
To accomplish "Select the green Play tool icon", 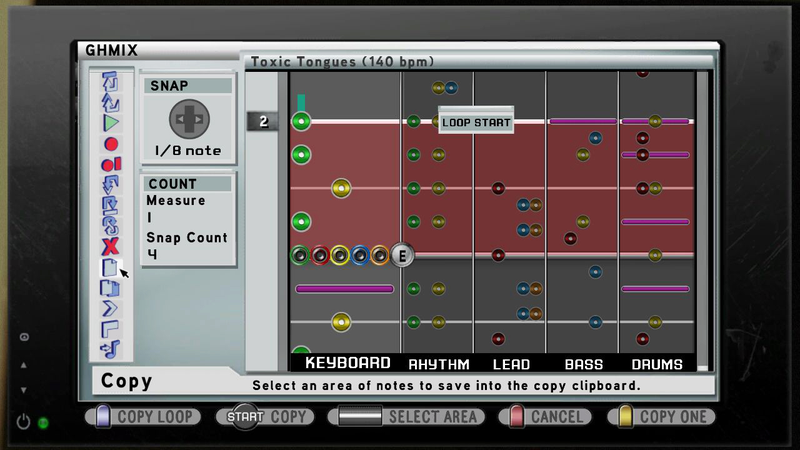I will point(111,123).
